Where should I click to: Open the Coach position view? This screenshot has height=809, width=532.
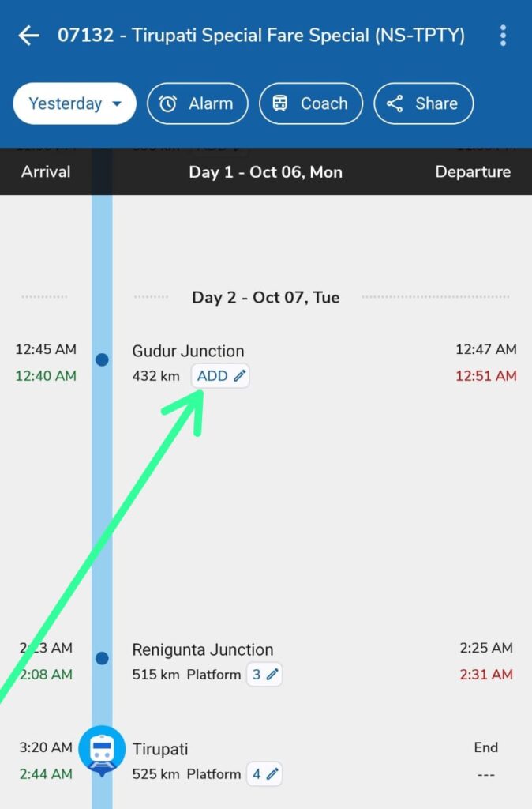(x=310, y=103)
